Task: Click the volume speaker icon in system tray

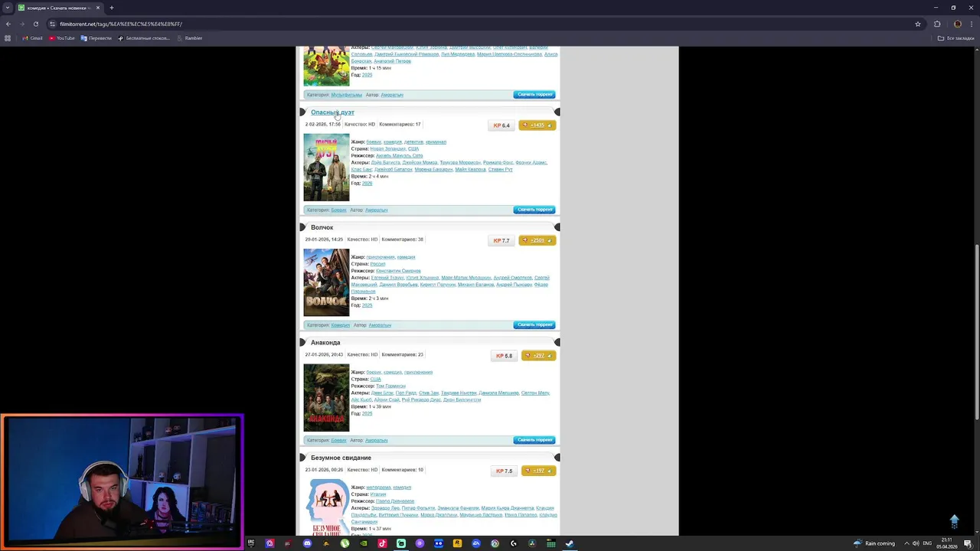Action: (916, 543)
